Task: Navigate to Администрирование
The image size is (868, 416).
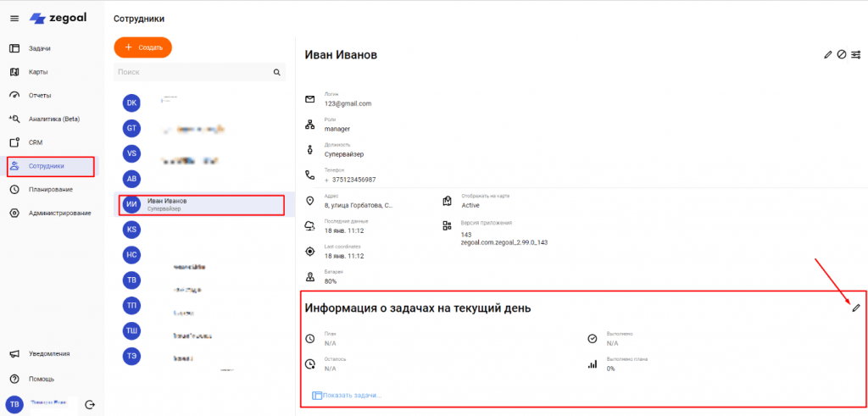Action: (59, 213)
